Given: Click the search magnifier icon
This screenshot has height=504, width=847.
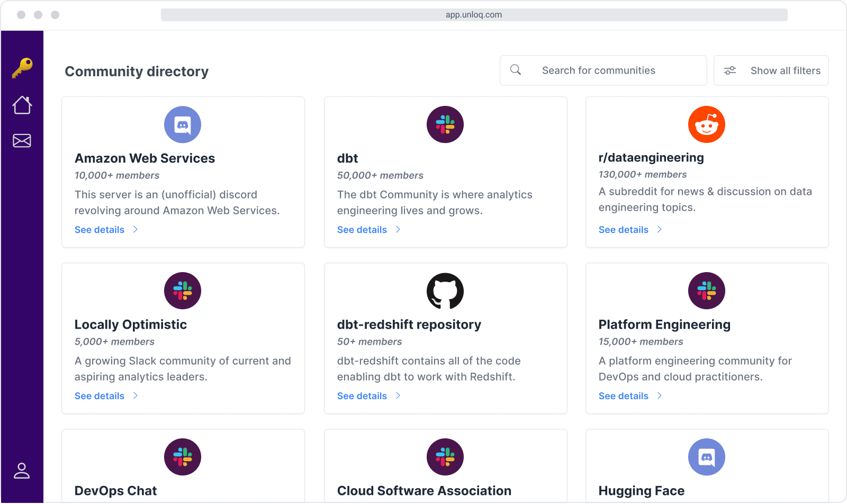Looking at the screenshot, I should click(516, 70).
